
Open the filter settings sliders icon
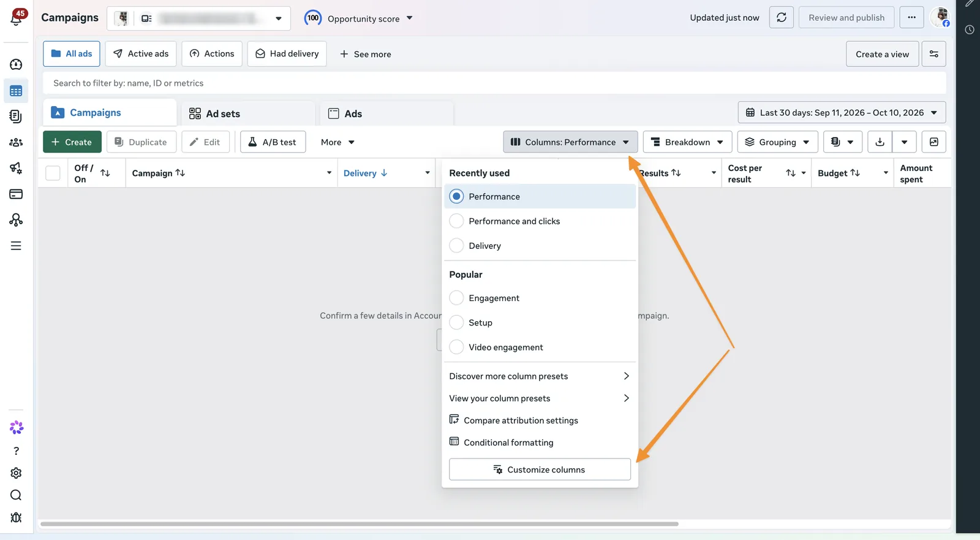coord(934,54)
